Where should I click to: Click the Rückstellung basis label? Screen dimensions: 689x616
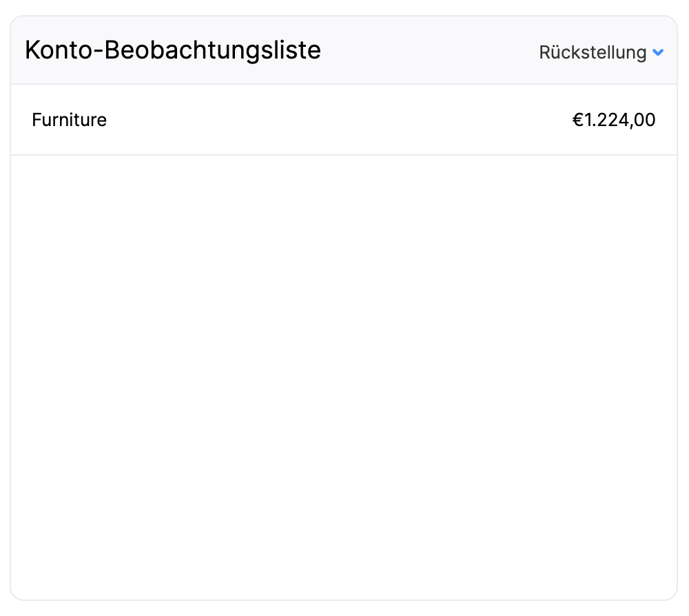tap(592, 52)
